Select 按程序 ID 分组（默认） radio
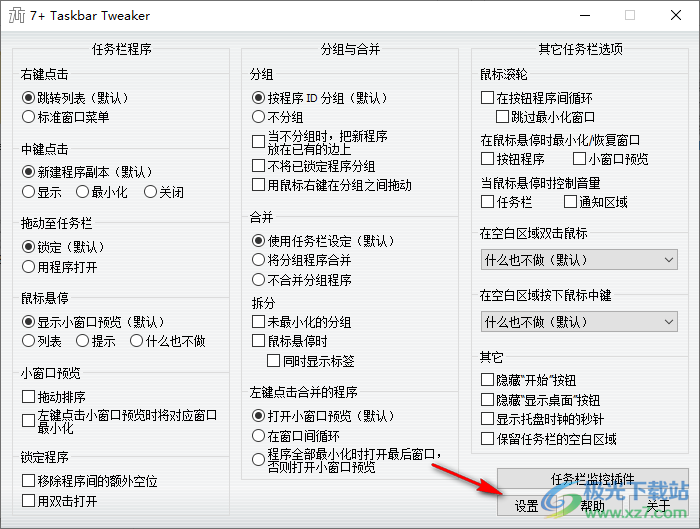 (x=258, y=97)
